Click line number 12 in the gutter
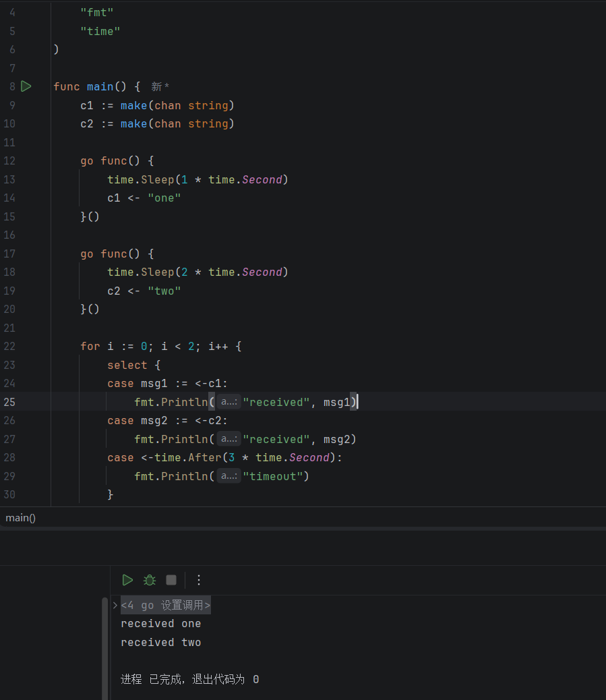Viewport: 606px width, 700px height. point(9,161)
